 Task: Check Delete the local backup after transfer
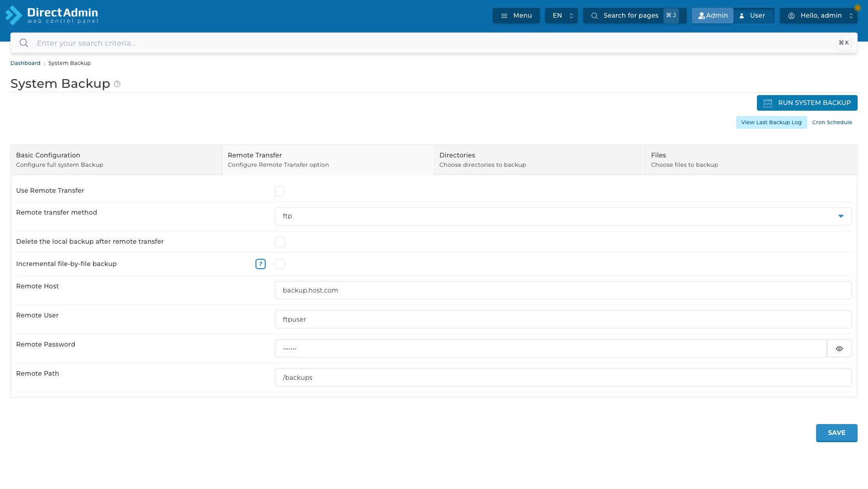pos(280,242)
